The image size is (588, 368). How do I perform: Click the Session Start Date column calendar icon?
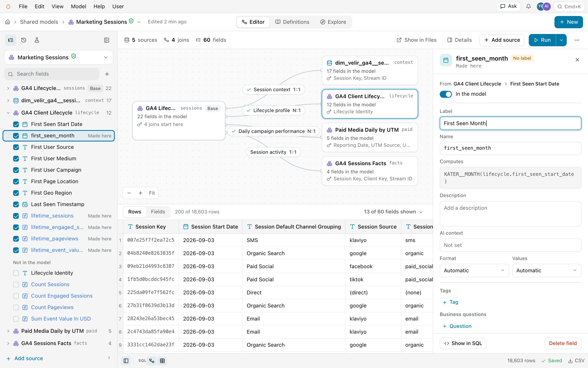[186, 227]
